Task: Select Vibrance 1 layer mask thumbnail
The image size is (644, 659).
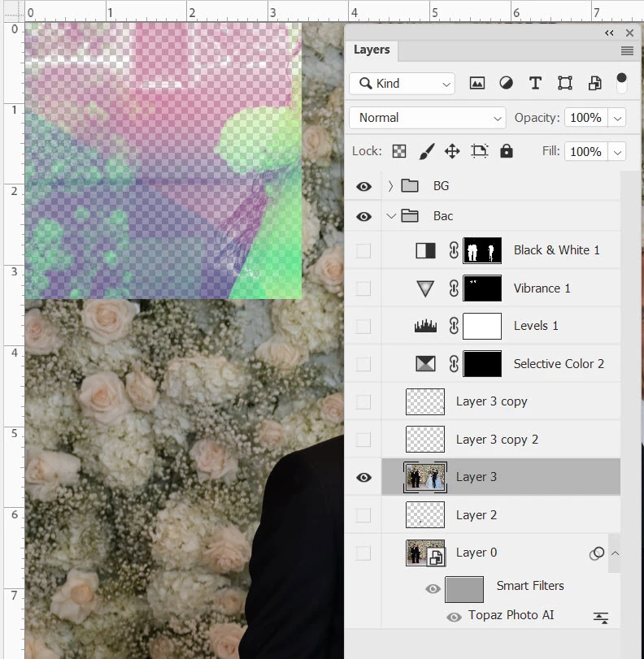Action: tap(482, 288)
